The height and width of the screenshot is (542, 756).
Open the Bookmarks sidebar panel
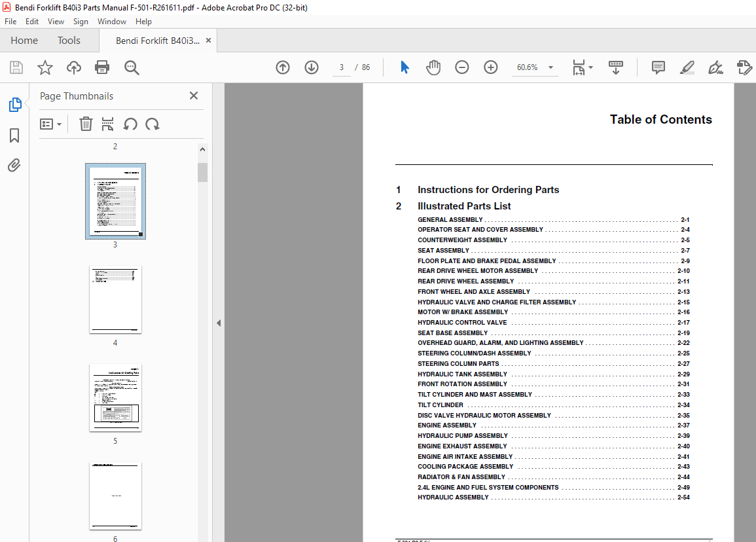pos(14,135)
